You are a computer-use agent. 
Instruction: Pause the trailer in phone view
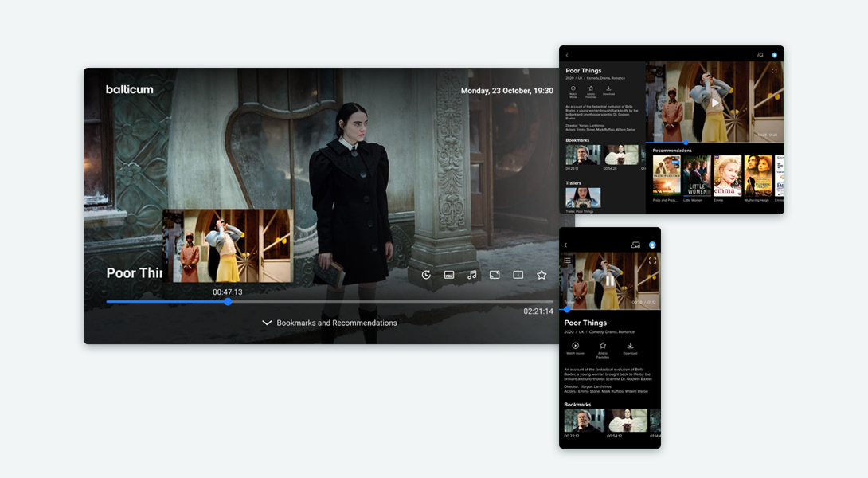pos(609,280)
